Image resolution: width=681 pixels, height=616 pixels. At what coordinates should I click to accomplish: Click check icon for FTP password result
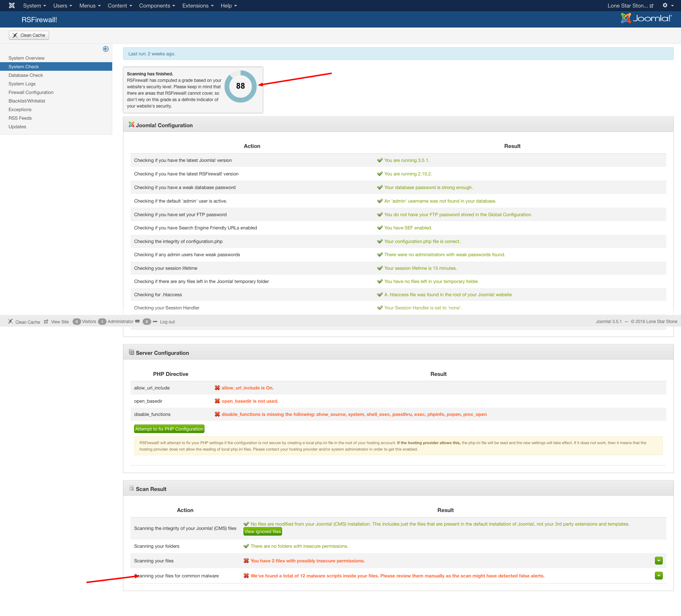pos(380,214)
